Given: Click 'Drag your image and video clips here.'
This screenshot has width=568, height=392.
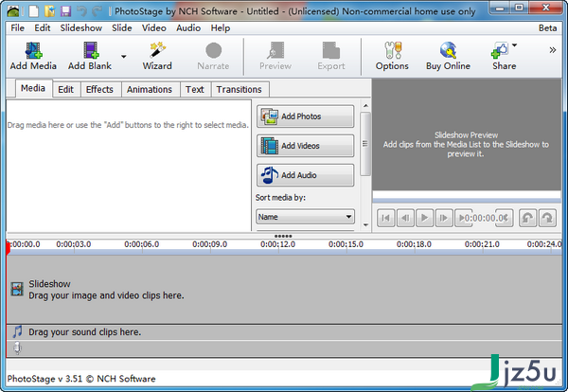Looking at the screenshot, I should 106,295.
